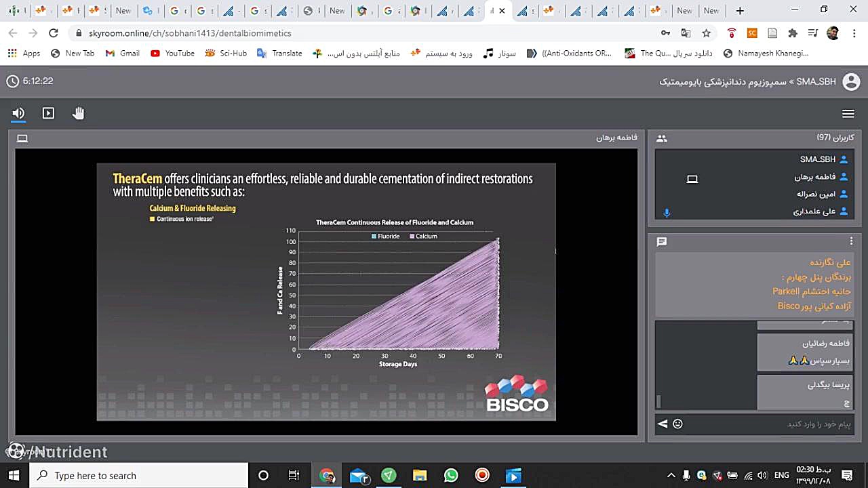Click the chat panel bubble icon

662,241
